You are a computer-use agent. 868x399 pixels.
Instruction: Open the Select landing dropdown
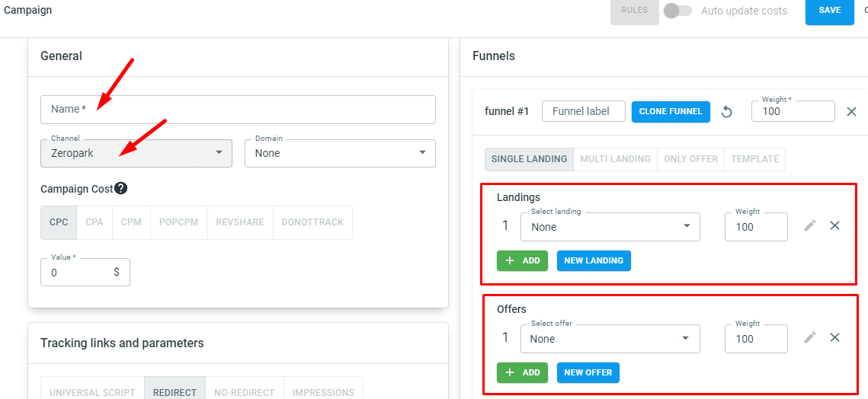point(610,227)
